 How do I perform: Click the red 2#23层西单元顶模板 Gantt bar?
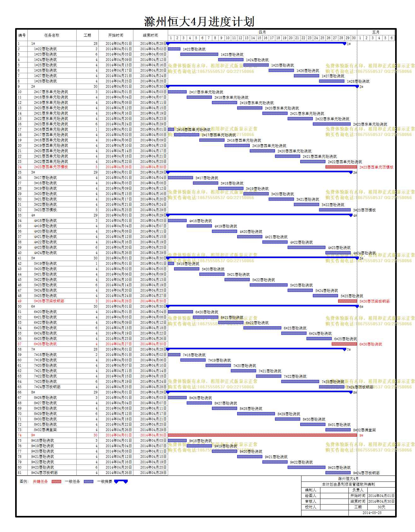341,167
